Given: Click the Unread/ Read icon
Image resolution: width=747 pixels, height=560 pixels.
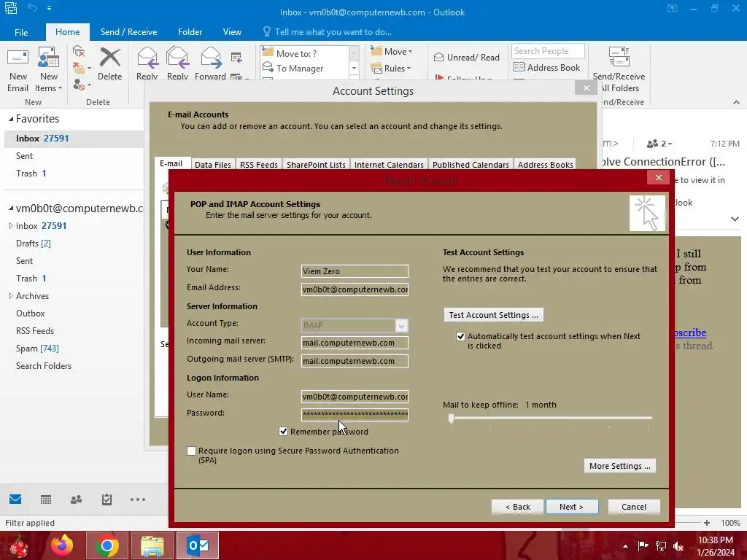Looking at the screenshot, I should coord(466,57).
